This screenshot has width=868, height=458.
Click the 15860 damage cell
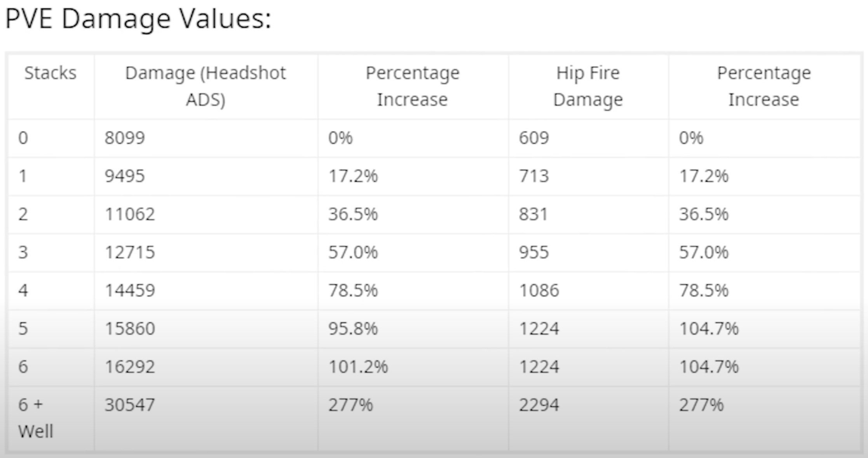click(x=130, y=329)
